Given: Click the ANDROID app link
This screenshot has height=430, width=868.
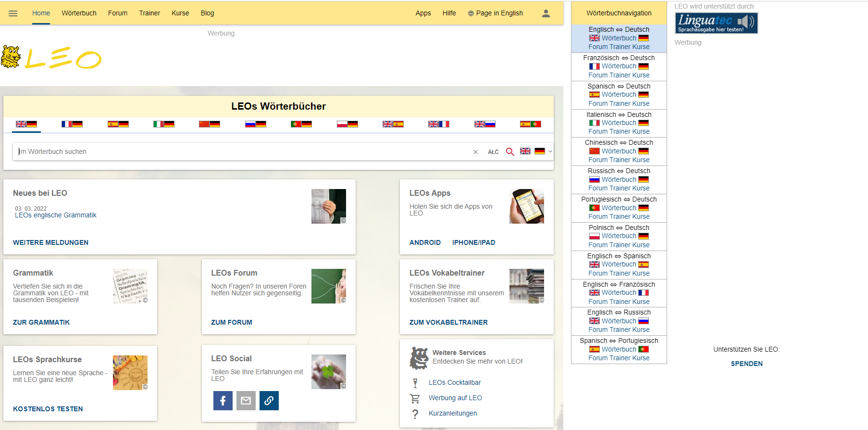Looking at the screenshot, I should coord(425,243).
